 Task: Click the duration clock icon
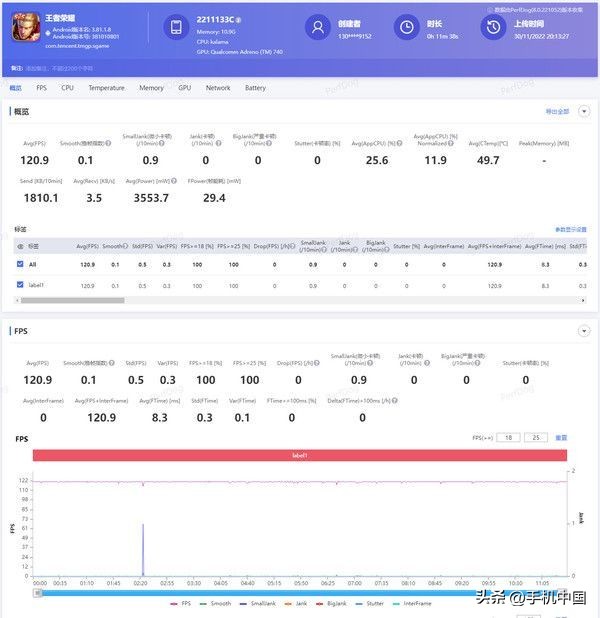click(x=407, y=28)
